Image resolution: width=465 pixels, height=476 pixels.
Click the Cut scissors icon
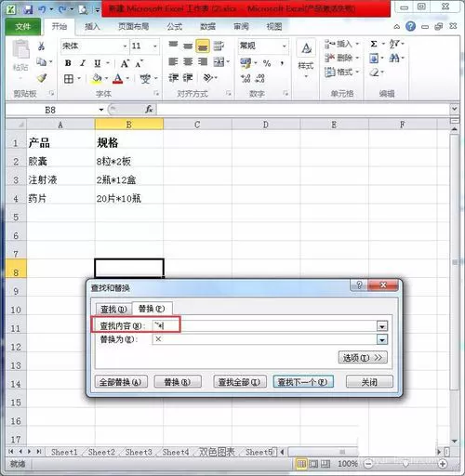coord(41,46)
